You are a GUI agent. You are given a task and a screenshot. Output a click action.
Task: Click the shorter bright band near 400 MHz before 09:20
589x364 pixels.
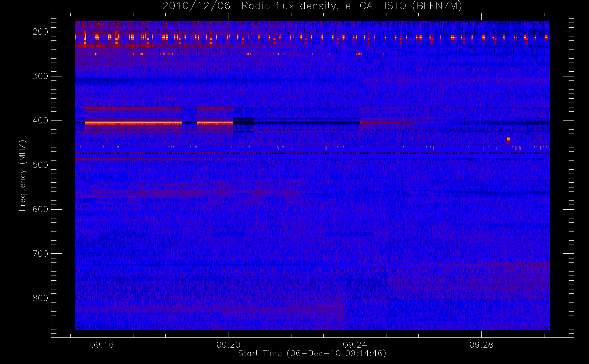coord(215,123)
